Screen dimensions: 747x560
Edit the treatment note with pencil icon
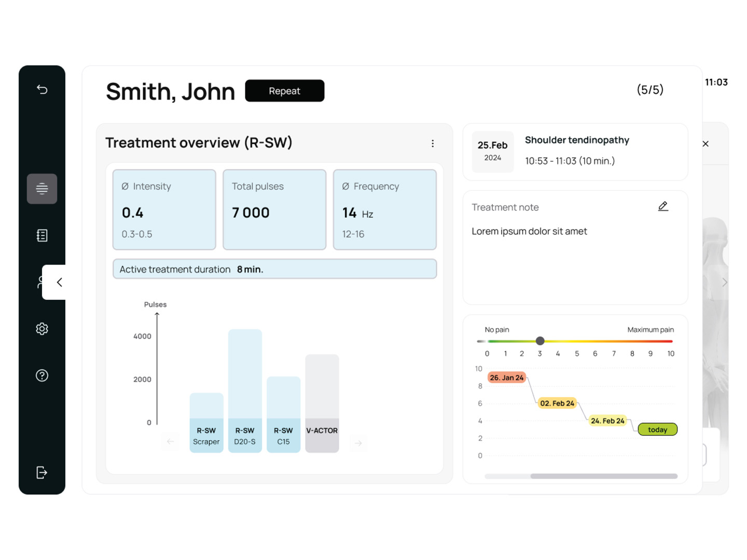point(663,206)
